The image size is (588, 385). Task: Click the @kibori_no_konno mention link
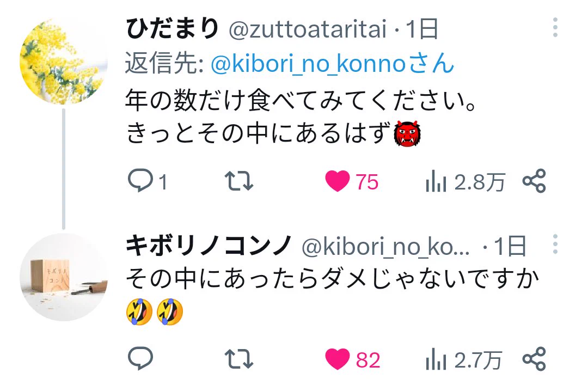pos(332,63)
